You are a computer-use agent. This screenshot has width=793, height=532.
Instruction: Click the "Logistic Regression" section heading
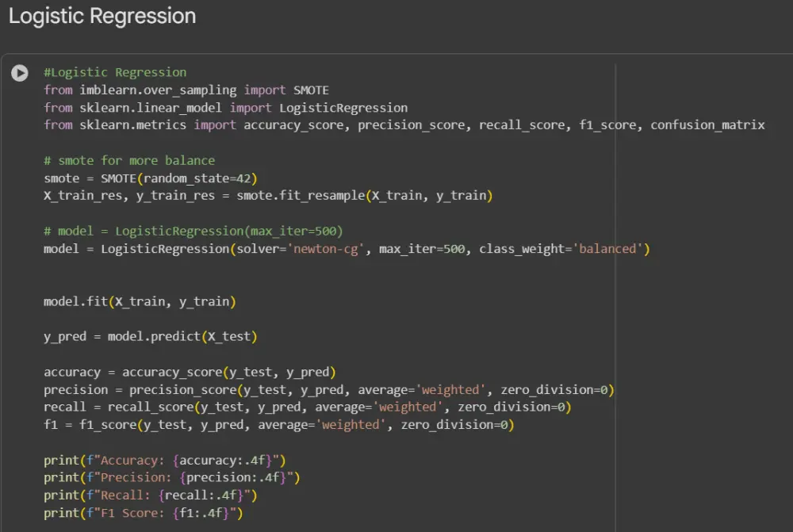(102, 17)
